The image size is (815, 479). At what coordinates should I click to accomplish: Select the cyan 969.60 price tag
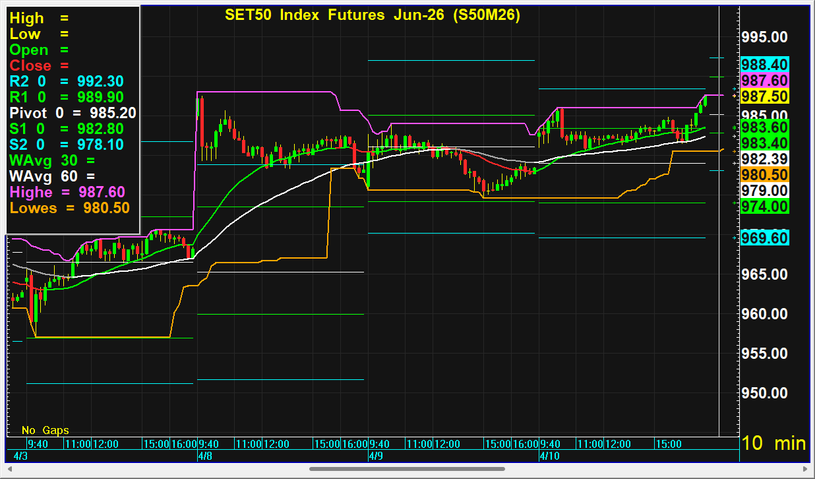tap(764, 237)
